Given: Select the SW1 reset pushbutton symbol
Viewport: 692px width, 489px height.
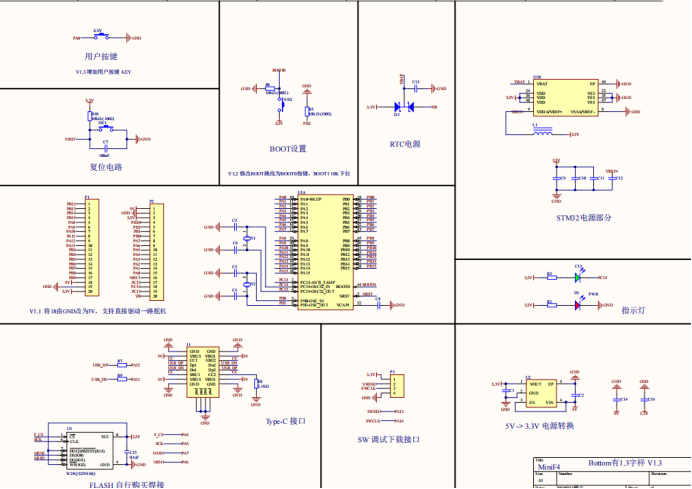Looking at the screenshot, I should click(106, 128).
